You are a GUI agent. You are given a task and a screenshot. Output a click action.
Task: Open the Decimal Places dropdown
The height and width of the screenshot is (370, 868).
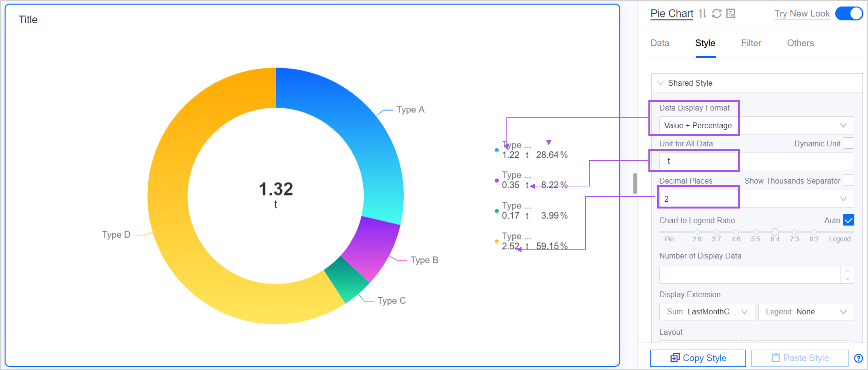(756, 199)
